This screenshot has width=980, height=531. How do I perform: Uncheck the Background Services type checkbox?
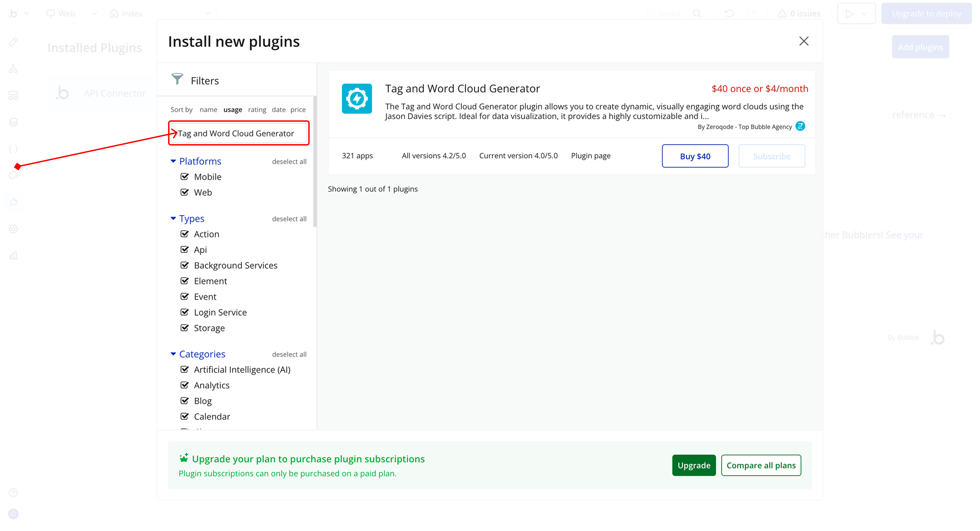point(184,265)
